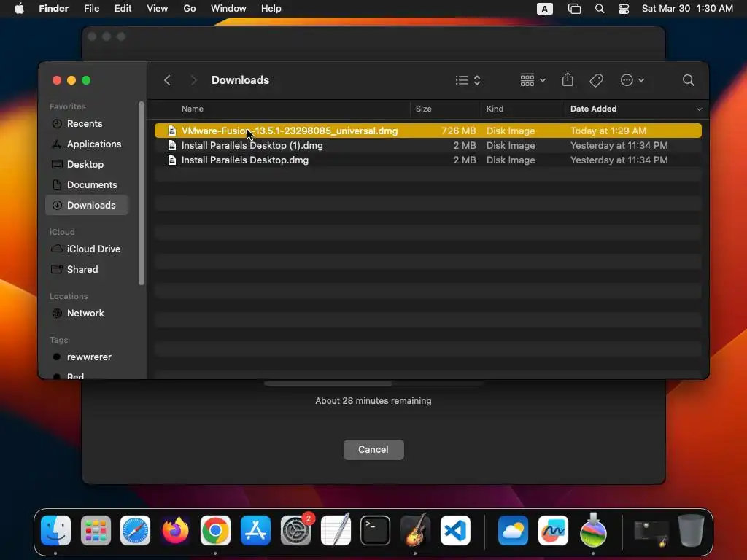The width and height of the screenshot is (747, 560).
Task: Select VMware-Fusion-13.5.1 dmg file
Action: (x=427, y=131)
